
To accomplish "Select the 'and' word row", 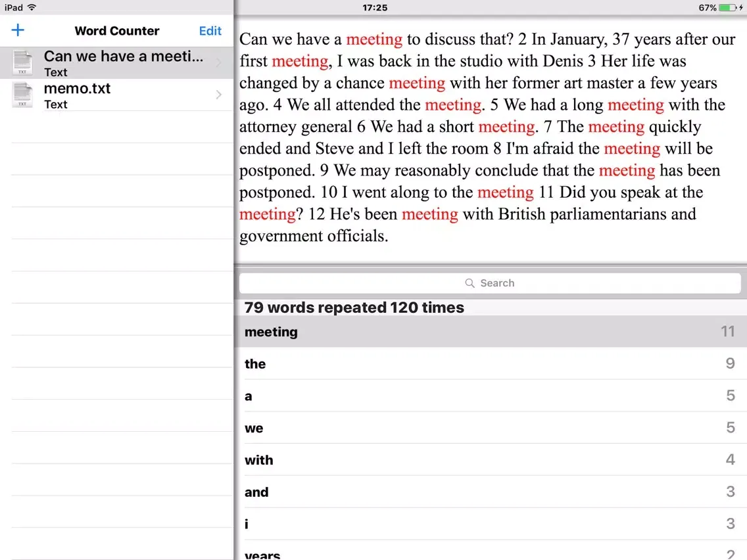I will click(x=491, y=492).
